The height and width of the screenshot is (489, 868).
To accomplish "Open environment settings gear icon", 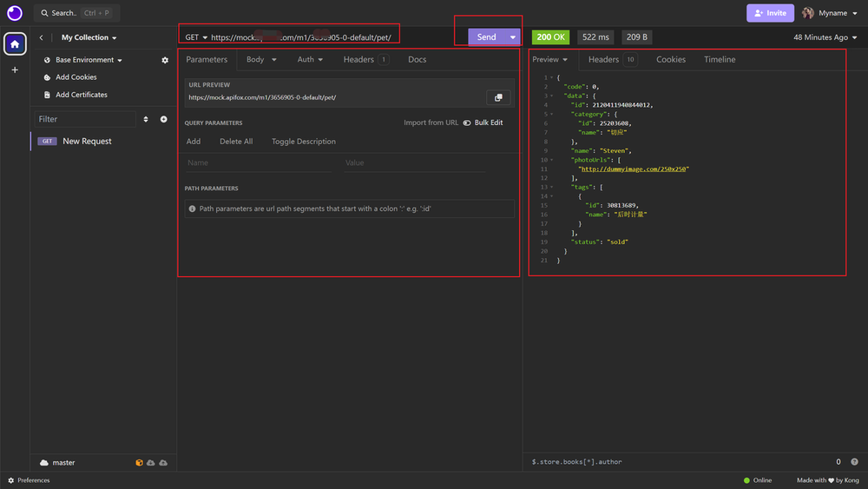I will [165, 60].
